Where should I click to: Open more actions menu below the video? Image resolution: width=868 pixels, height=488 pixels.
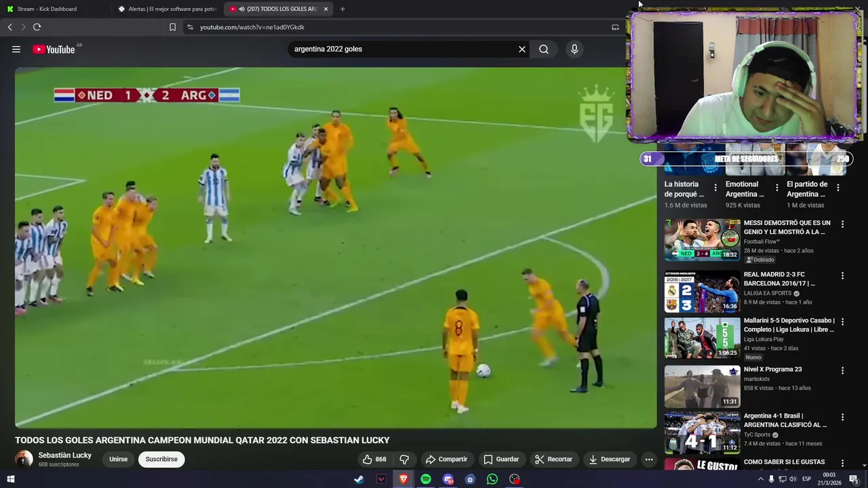point(649,459)
